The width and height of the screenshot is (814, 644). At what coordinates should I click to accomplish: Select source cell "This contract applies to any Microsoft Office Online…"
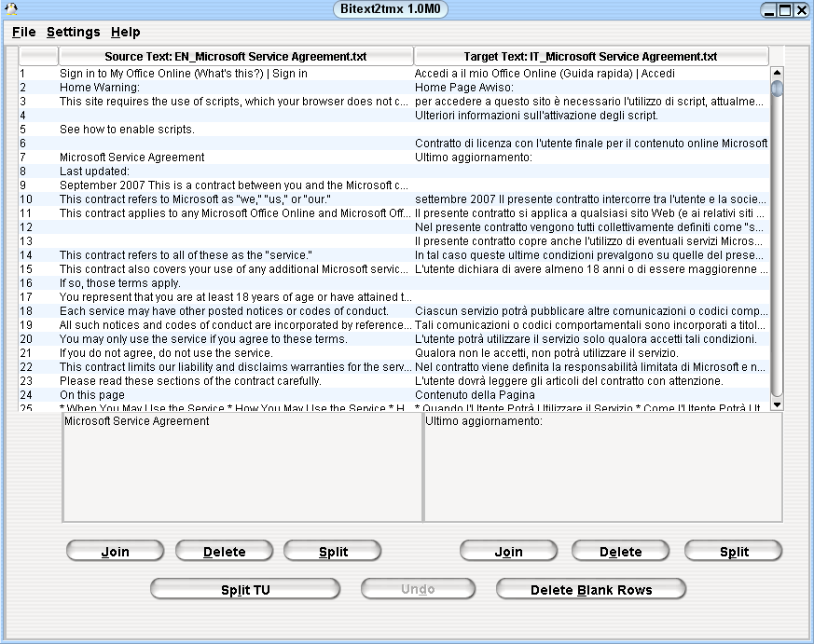[x=236, y=213]
